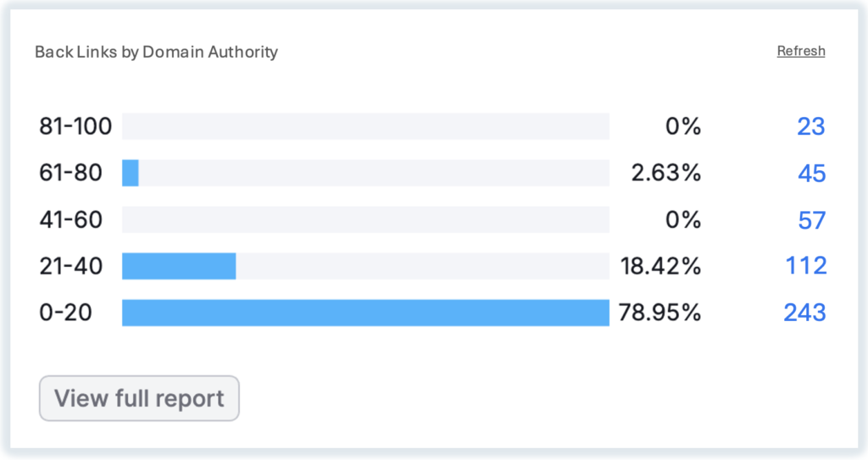868x460 pixels.
Task: Select the 78.95% percentage value
Action: (659, 313)
